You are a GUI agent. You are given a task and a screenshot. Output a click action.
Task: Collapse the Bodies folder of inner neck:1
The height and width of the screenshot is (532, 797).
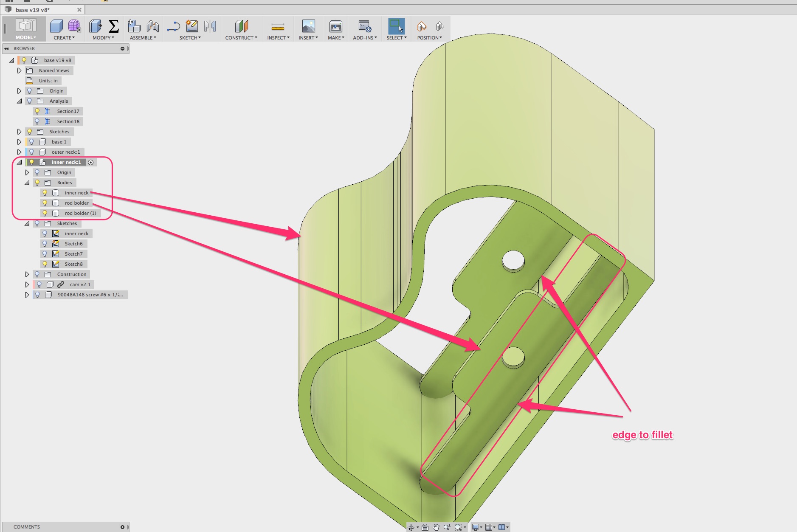tap(27, 182)
